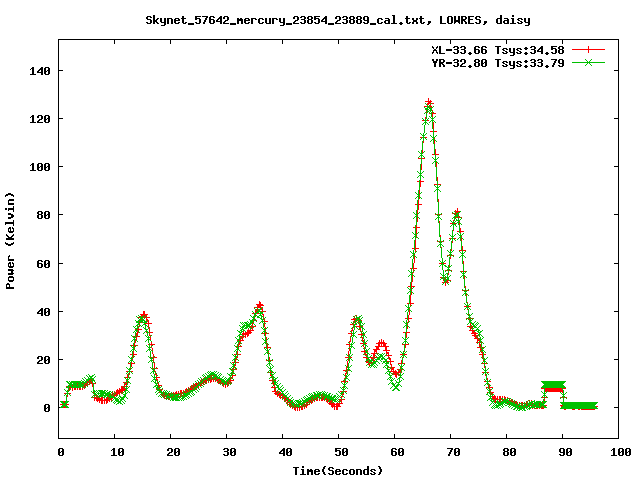
Task: Click the green legend line sample
Action: [x=588, y=62]
